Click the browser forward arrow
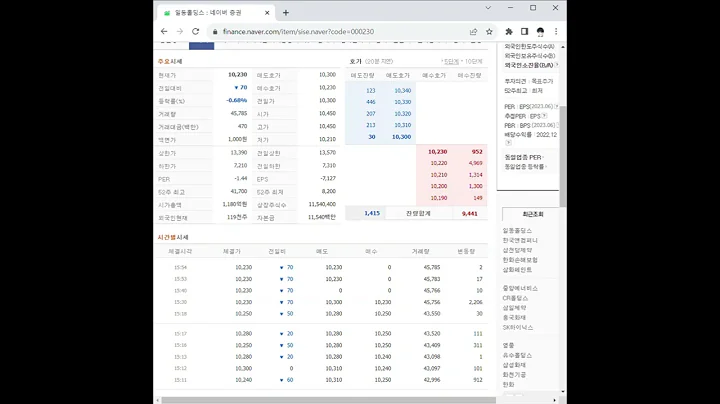 click(x=180, y=31)
